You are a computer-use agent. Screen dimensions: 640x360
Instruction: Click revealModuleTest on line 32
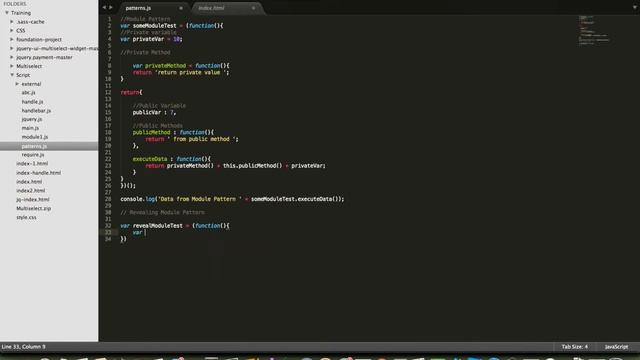click(158, 226)
